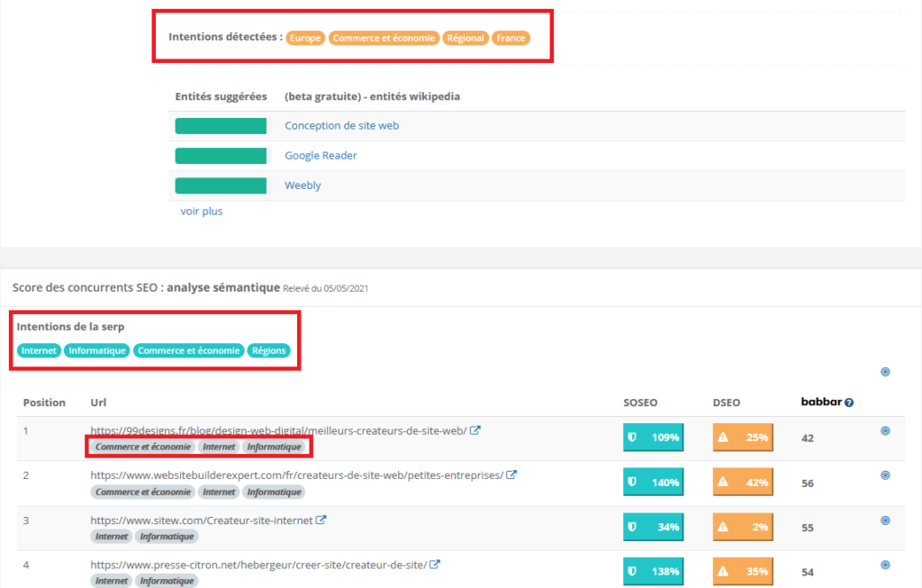
Task: Open the 'Google Reader' entity link
Action: point(321,156)
